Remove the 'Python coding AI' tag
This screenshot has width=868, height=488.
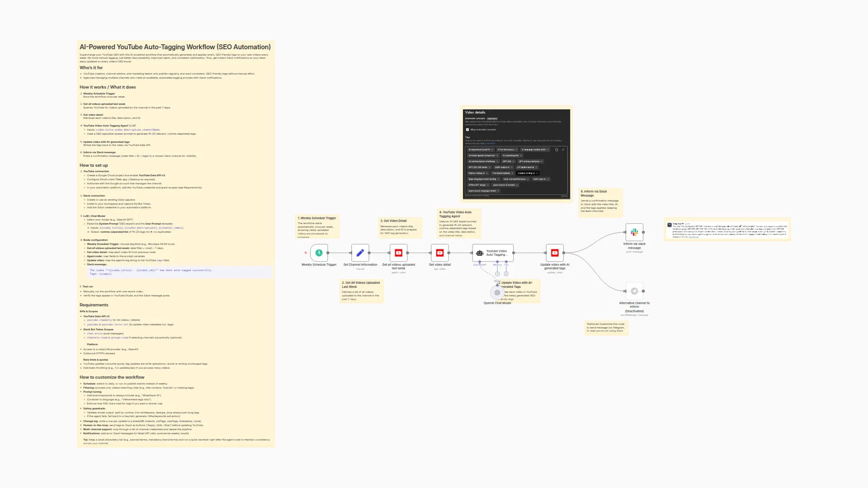(487, 173)
